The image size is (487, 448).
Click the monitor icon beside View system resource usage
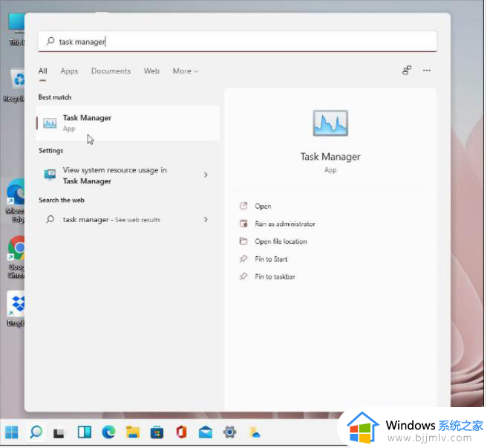coord(50,175)
